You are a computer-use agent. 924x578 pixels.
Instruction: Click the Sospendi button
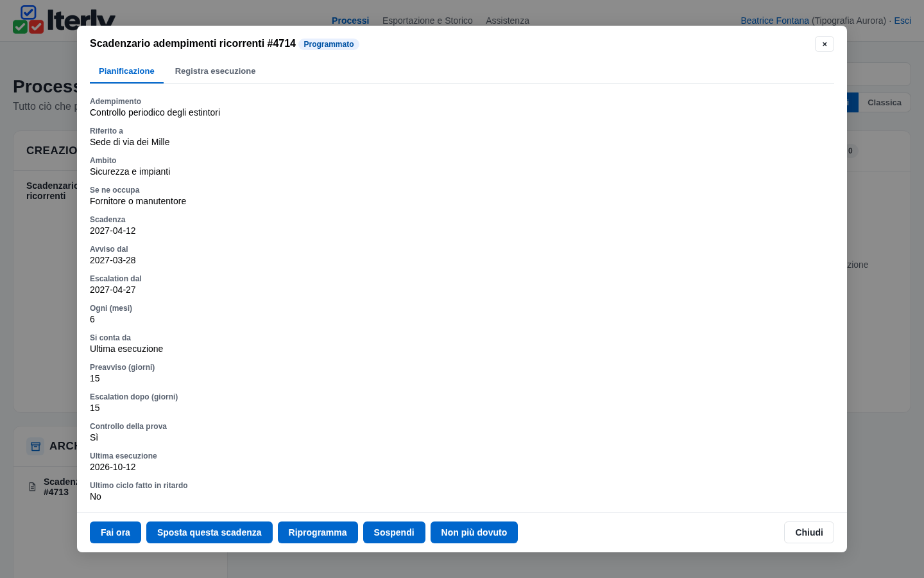pyautogui.click(x=394, y=532)
